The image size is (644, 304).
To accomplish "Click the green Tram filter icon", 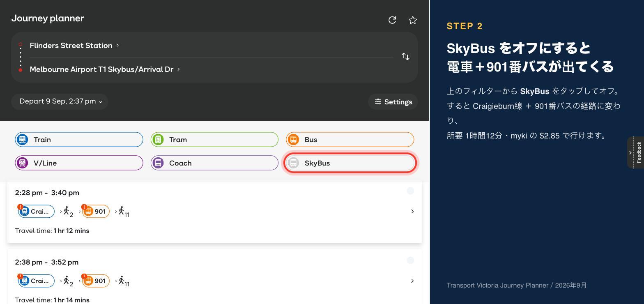I will click(x=158, y=140).
